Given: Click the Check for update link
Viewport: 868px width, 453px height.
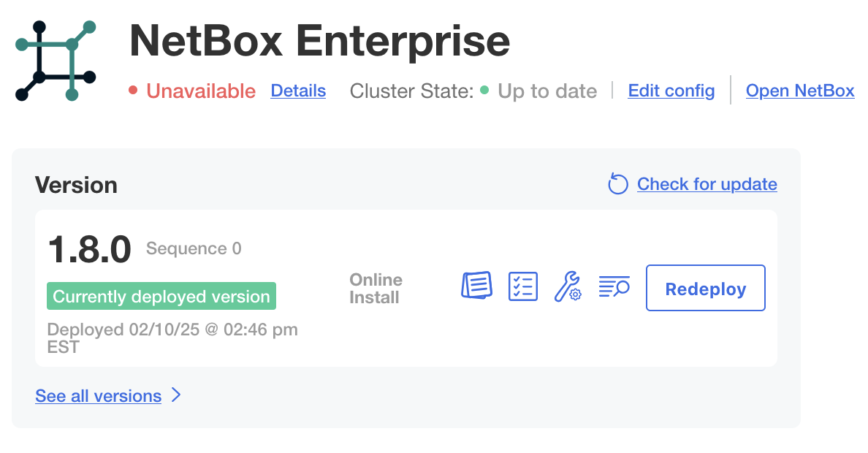Looking at the screenshot, I should (x=707, y=184).
